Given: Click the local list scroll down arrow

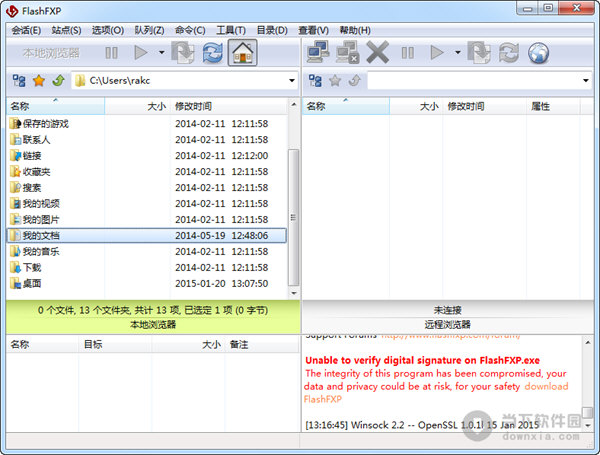Looking at the screenshot, I should pyautogui.click(x=293, y=294).
